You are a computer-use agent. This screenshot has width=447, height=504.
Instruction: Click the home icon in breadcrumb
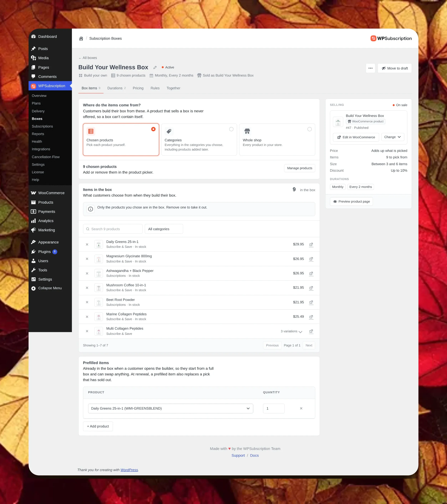point(81,38)
